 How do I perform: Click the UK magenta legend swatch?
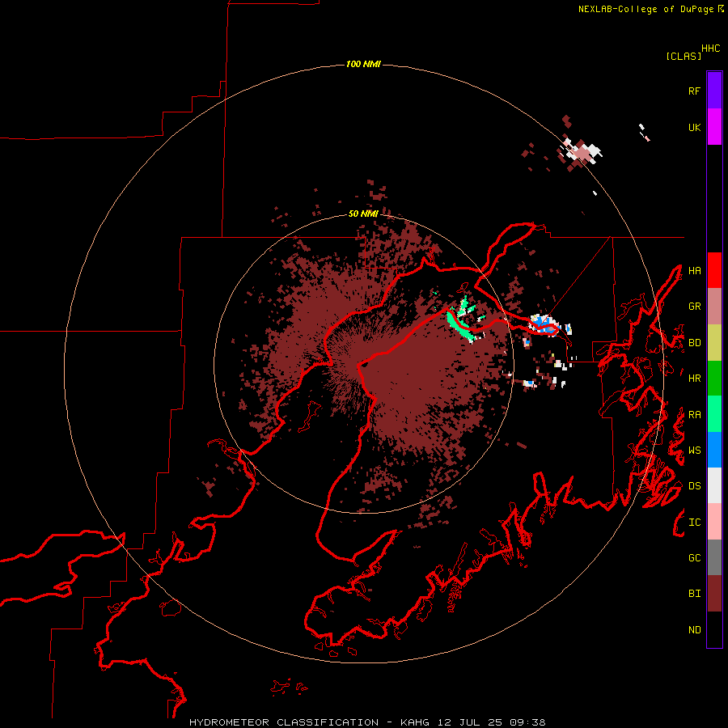(714, 127)
